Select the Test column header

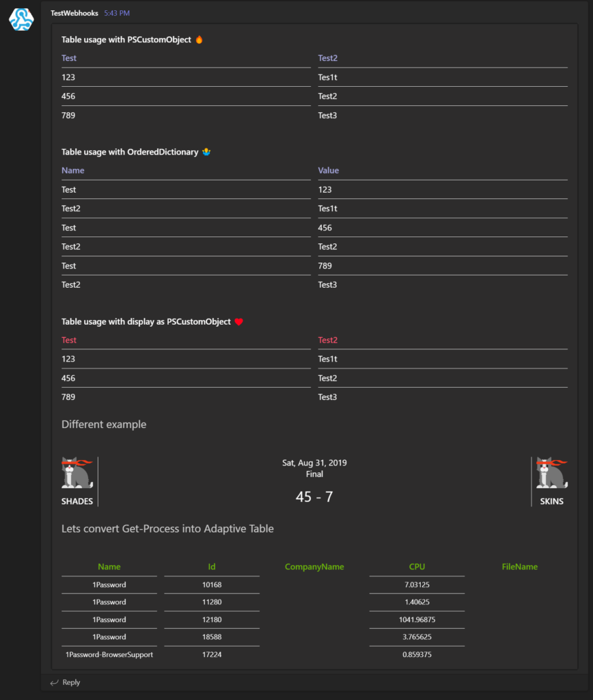click(68, 58)
